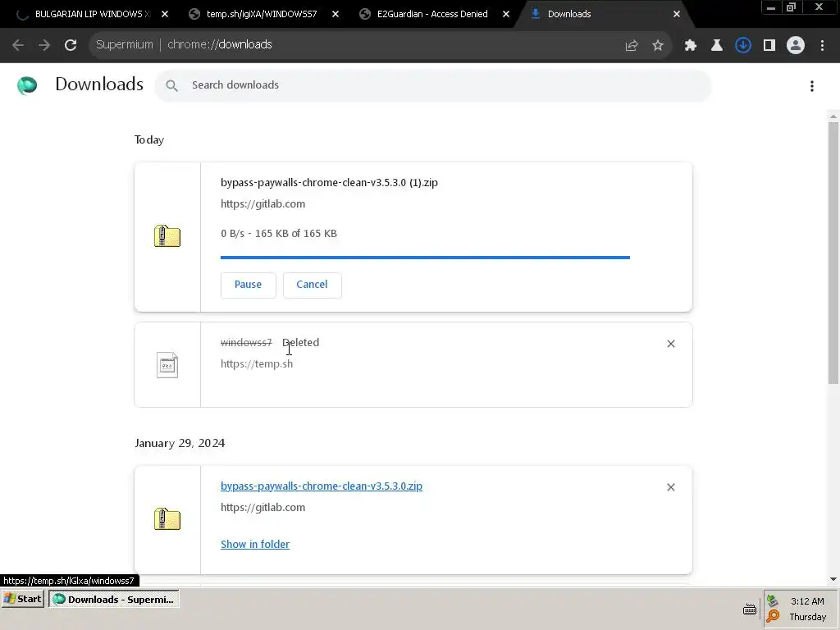The height and width of the screenshot is (630, 840).
Task: Click the download progress bar
Action: [x=425, y=258]
